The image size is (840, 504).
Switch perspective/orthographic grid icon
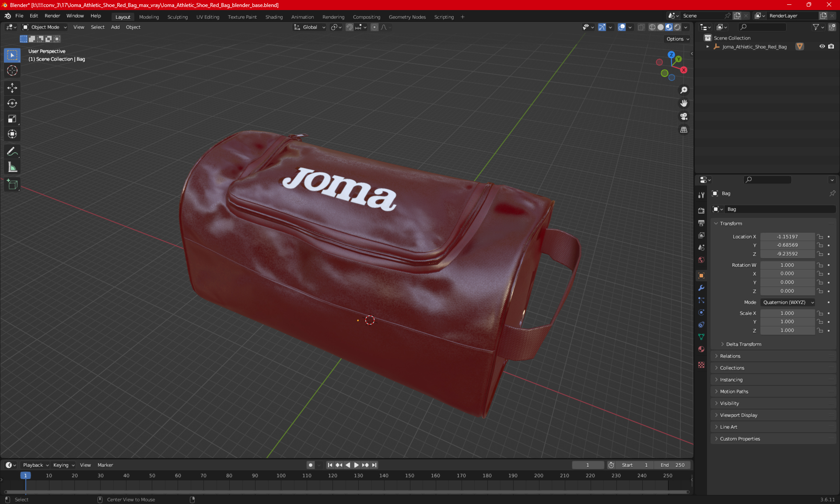pyautogui.click(x=683, y=130)
